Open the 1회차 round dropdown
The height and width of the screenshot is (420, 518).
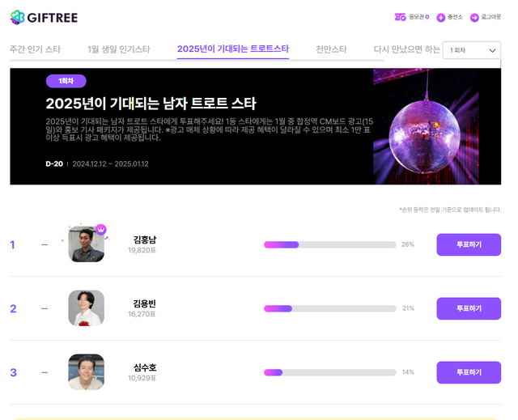click(471, 50)
